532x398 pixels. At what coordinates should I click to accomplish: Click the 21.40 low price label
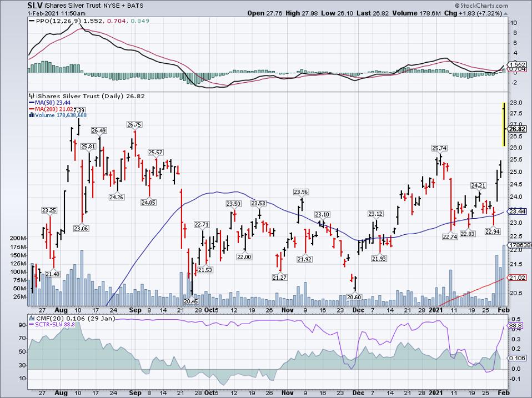click(x=53, y=274)
